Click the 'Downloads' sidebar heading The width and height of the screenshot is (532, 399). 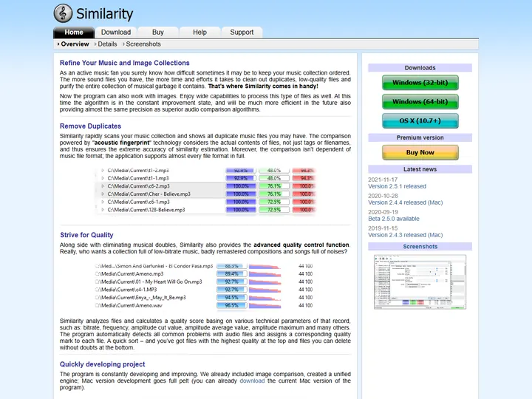click(x=420, y=68)
